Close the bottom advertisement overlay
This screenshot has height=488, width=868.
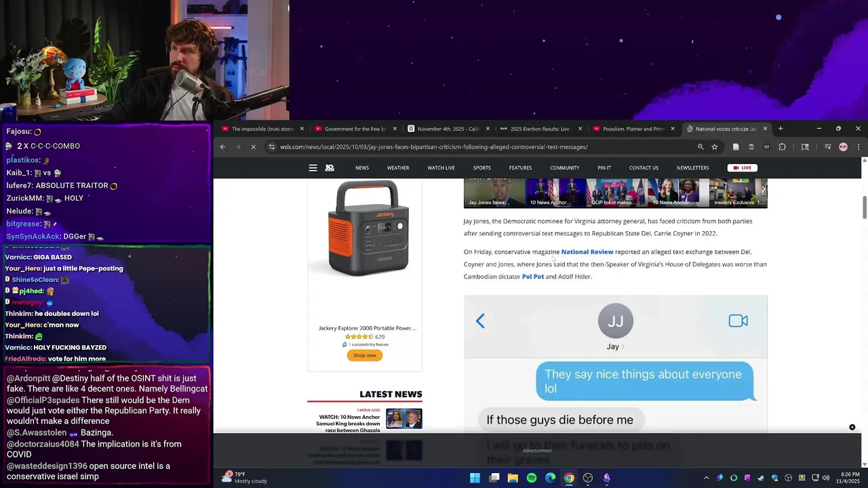pos(852,427)
